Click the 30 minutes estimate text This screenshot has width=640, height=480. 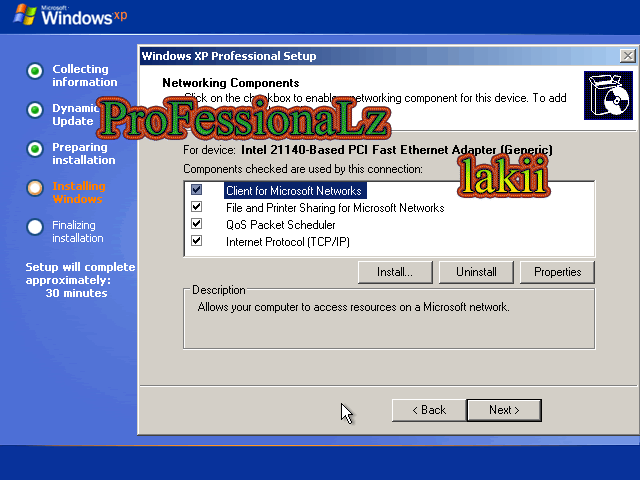pos(76,293)
